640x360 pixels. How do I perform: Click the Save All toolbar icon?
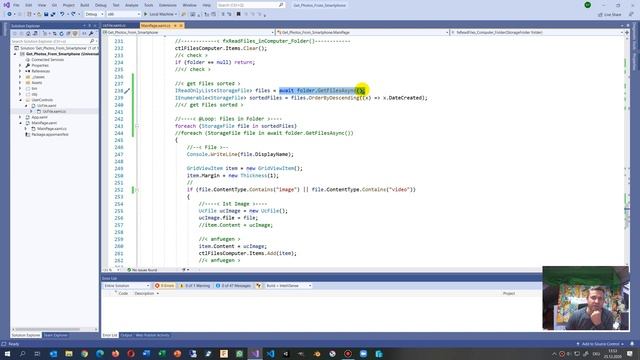(x=53, y=14)
